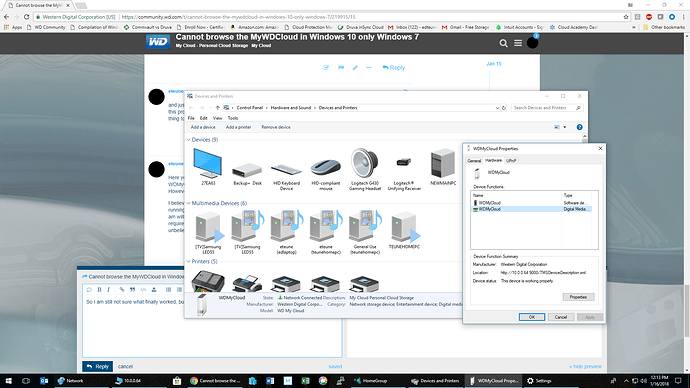The image size is (690, 388).
Task: Click the OK button in WDMyCloud Properties
Action: pyautogui.click(x=532, y=317)
